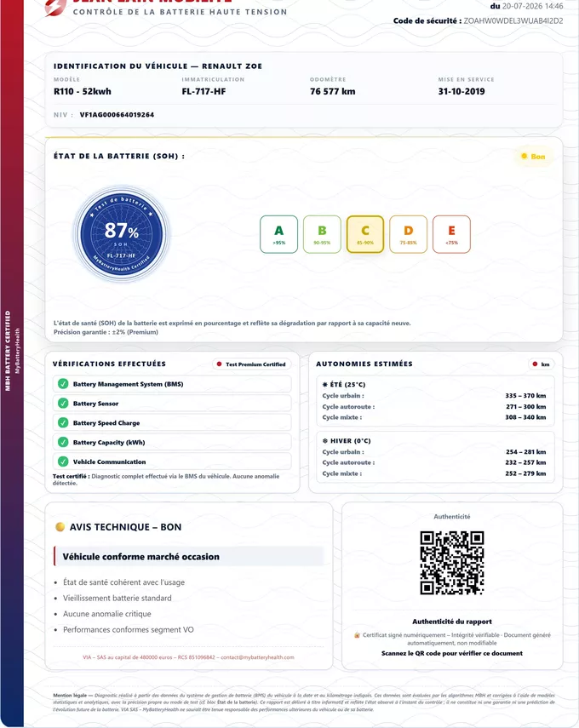This screenshot has height=728, width=579.
Task: Click the Battery Capacity (kWh) row
Action: point(172,443)
